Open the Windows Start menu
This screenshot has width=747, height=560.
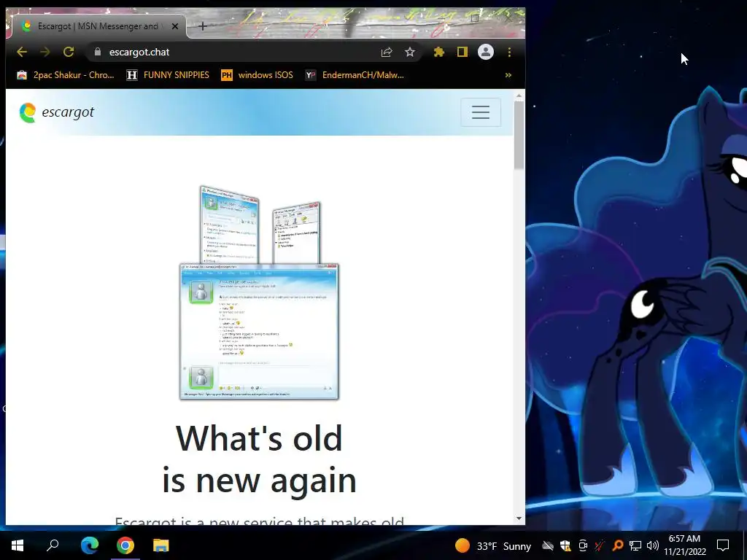click(x=18, y=545)
